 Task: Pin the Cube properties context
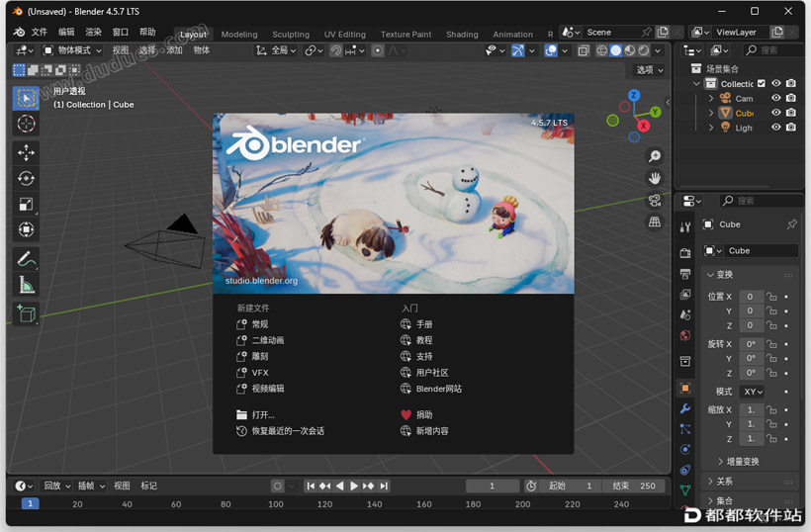791,224
